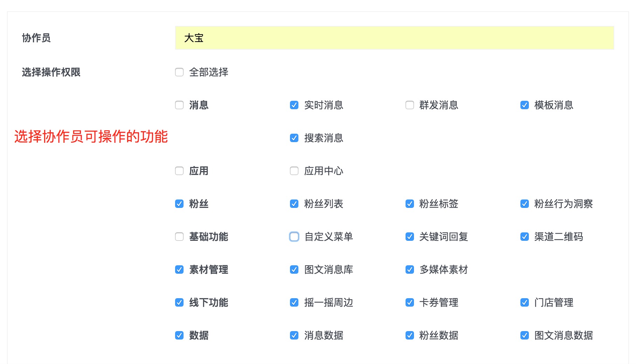
Task: Toggle off 摇一摇周边 checkbox
Action: tap(294, 303)
